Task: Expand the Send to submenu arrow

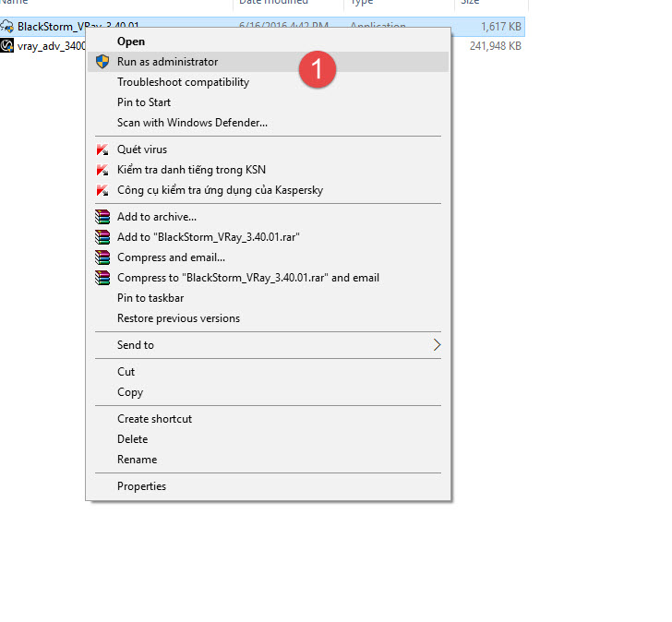Action: click(437, 345)
